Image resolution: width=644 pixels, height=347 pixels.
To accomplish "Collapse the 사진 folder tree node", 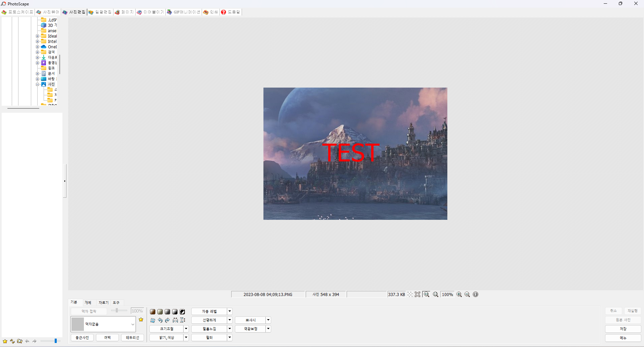I will coord(38,85).
